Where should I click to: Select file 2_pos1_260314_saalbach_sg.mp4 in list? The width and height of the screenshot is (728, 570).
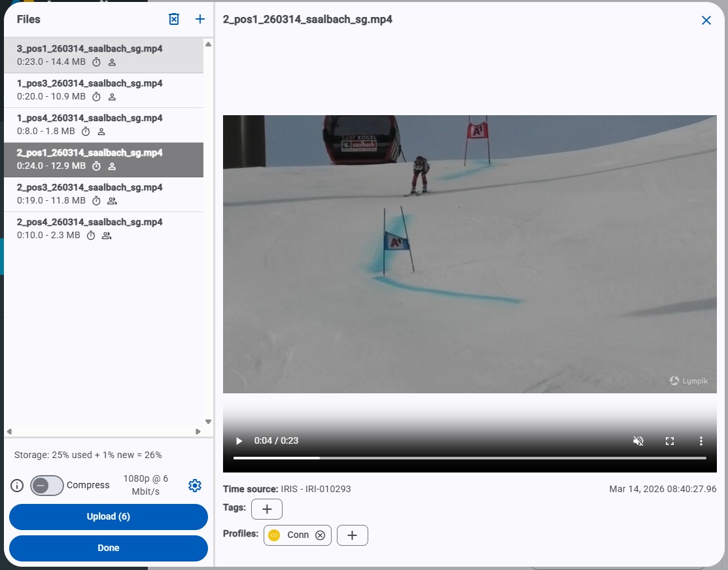pyautogui.click(x=103, y=160)
